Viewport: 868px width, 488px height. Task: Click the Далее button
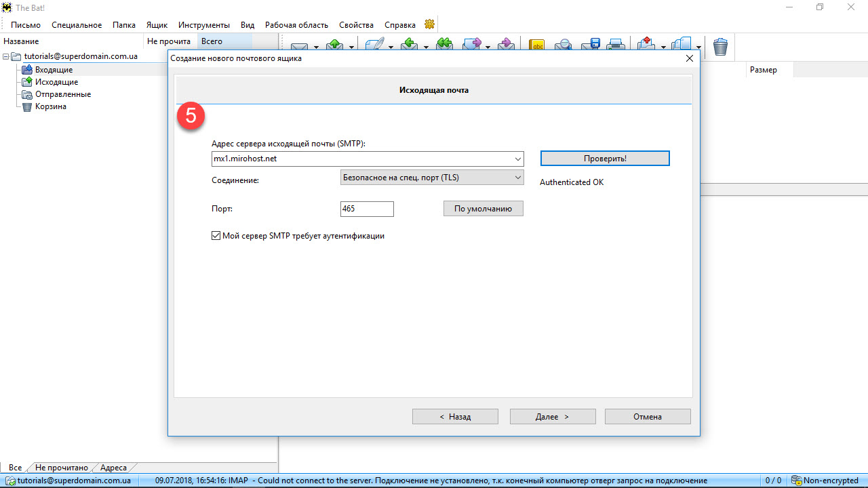click(553, 417)
